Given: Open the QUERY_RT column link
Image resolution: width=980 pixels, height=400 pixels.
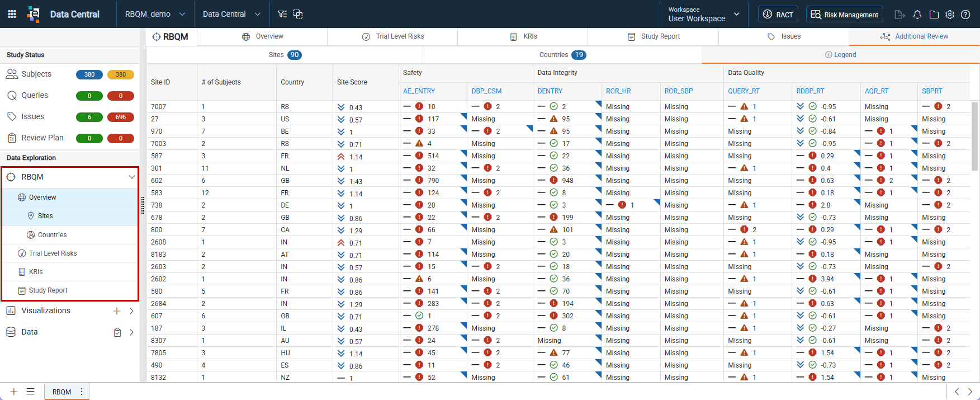Looking at the screenshot, I should pyautogui.click(x=744, y=91).
